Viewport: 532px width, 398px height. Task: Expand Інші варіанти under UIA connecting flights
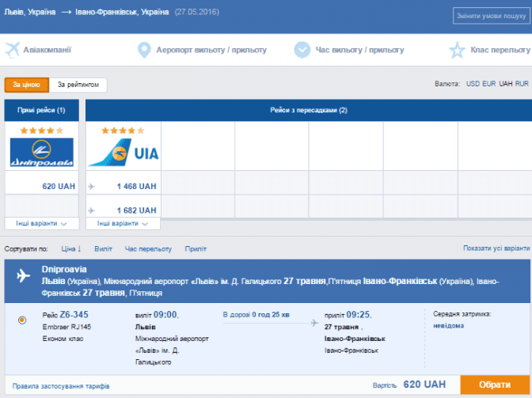click(123, 223)
